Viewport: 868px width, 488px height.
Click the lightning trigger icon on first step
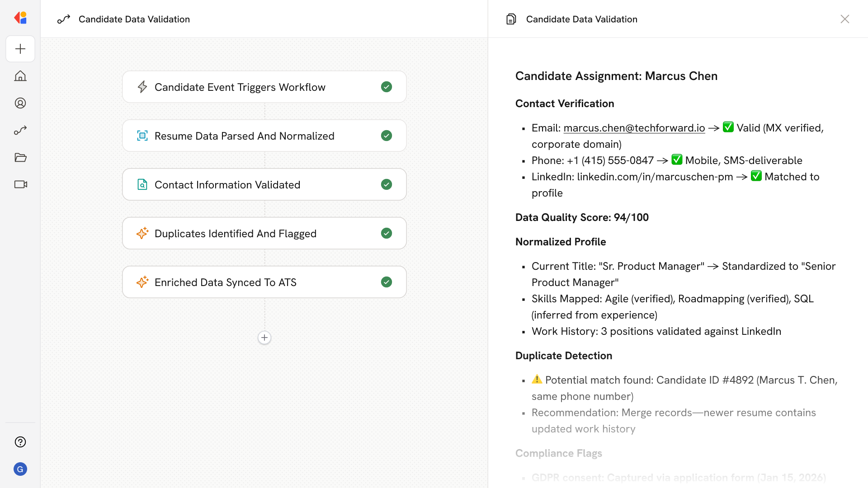142,87
